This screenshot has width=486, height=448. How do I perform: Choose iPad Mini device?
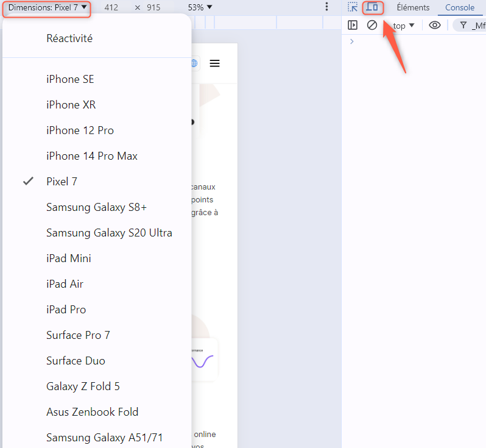point(97,258)
